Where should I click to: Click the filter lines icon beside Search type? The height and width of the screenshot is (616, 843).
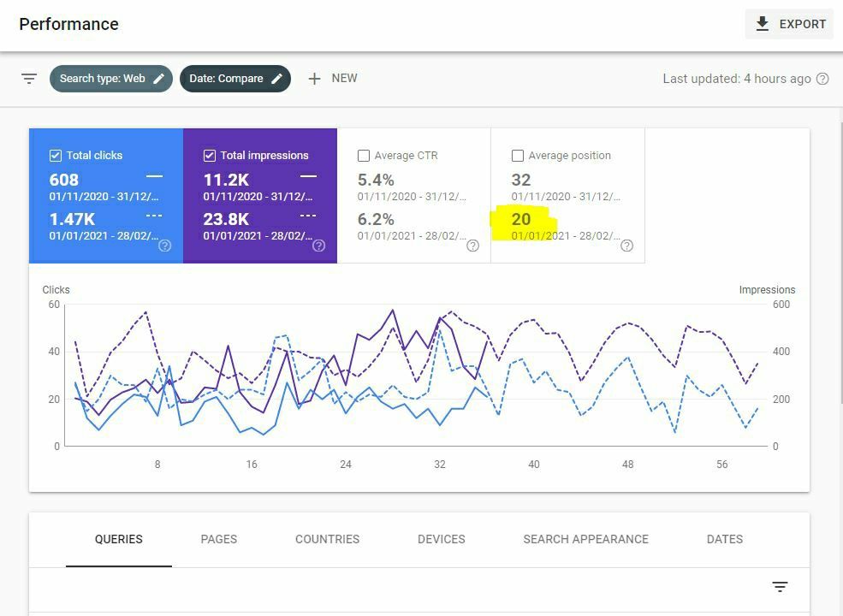coord(29,79)
